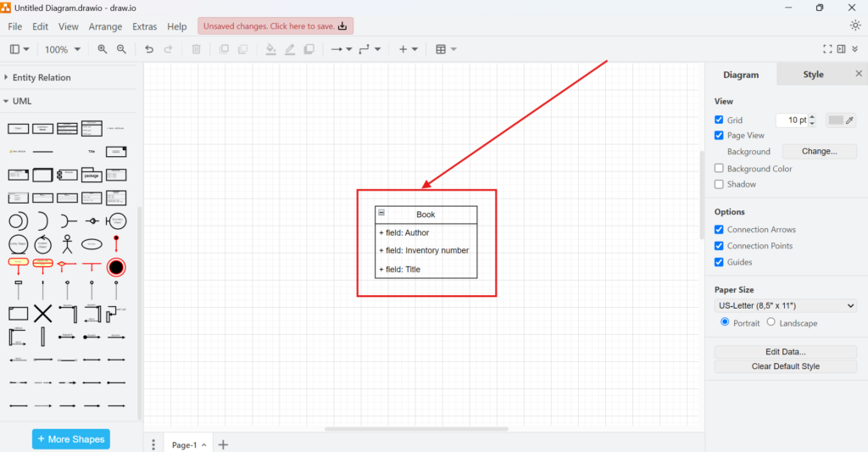Open the Arrange menu
Viewport: 868px width, 452px height.
[105, 26]
